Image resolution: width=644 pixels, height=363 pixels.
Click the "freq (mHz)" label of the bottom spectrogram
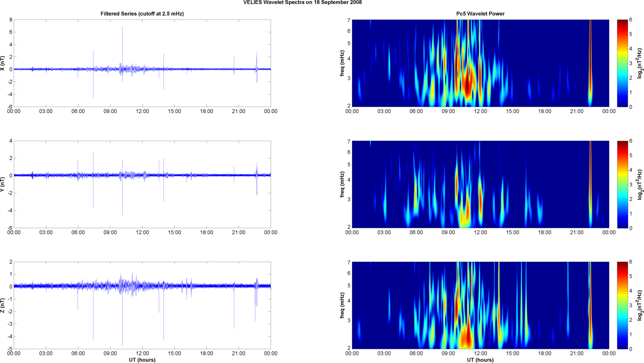(x=342, y=305)
